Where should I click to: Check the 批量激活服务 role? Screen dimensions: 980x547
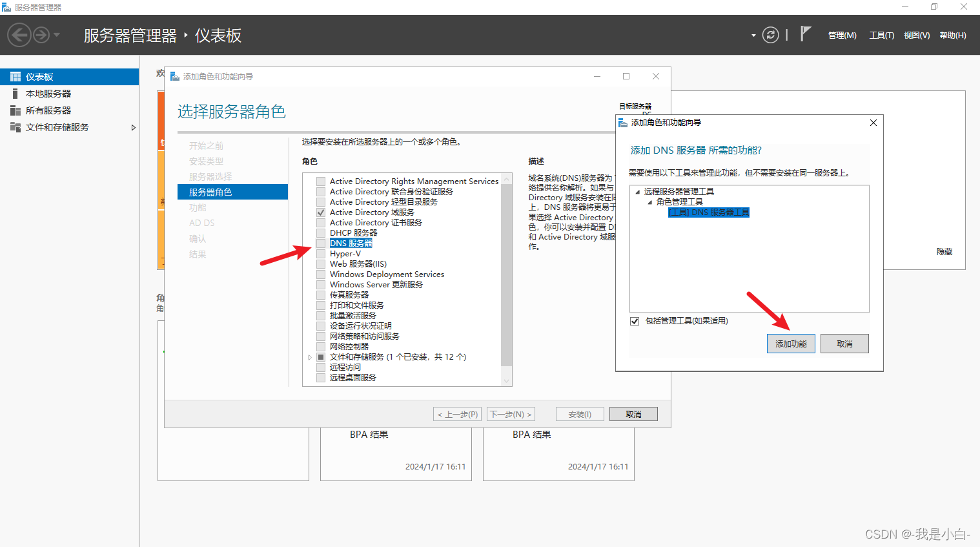[x=321, y=316]
